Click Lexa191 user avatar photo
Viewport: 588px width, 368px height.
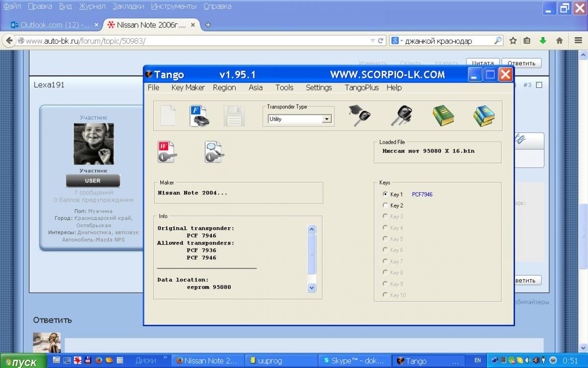coord(94,144)
